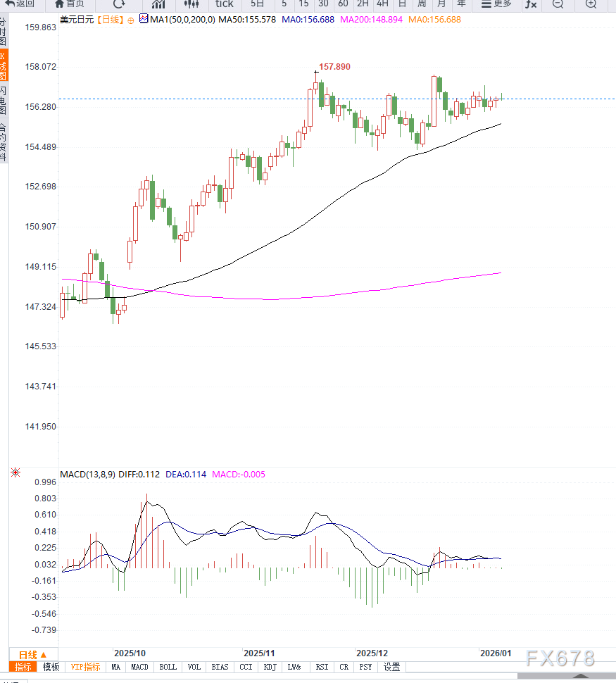The height and width of the screenshot is (683, 616).
Task: Select the 60 minute period
Action: 343,4
